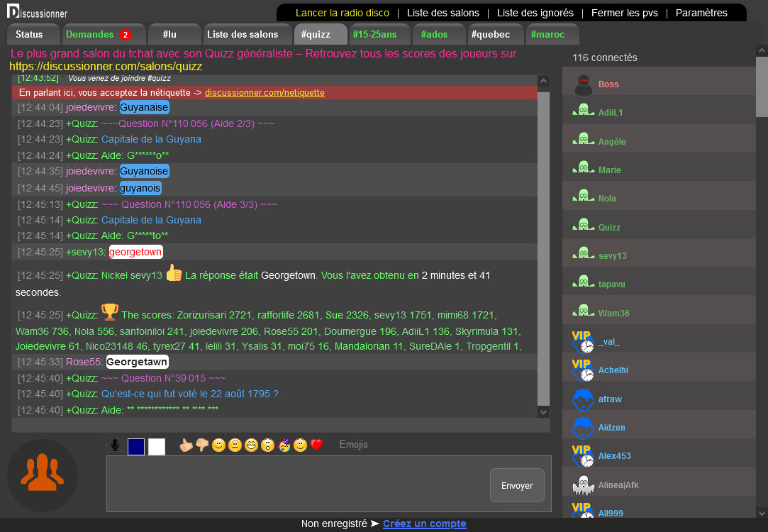
Task: Select the #quizz channel tab
Action: [321, 34]
